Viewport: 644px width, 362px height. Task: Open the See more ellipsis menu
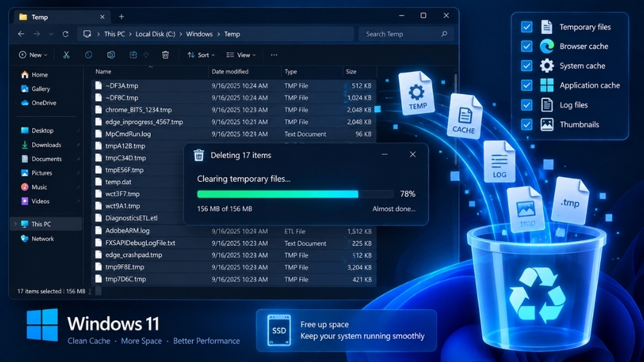coord(274,55)
